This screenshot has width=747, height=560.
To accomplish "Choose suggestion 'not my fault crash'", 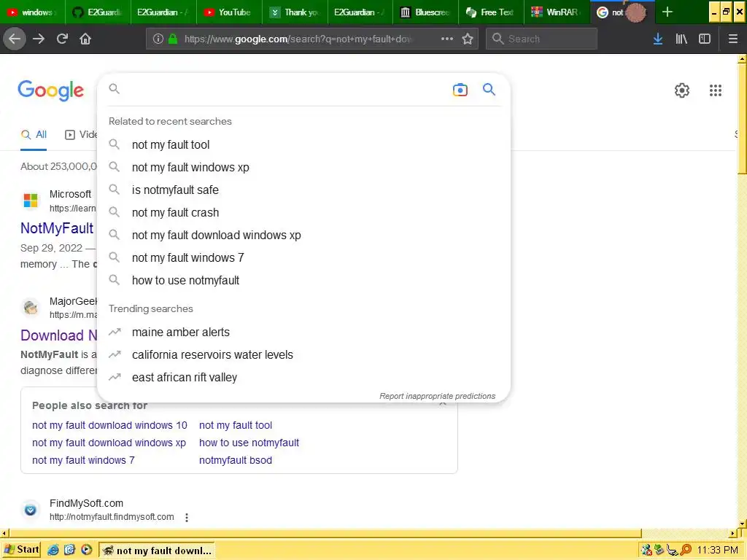I will (304, 212).
